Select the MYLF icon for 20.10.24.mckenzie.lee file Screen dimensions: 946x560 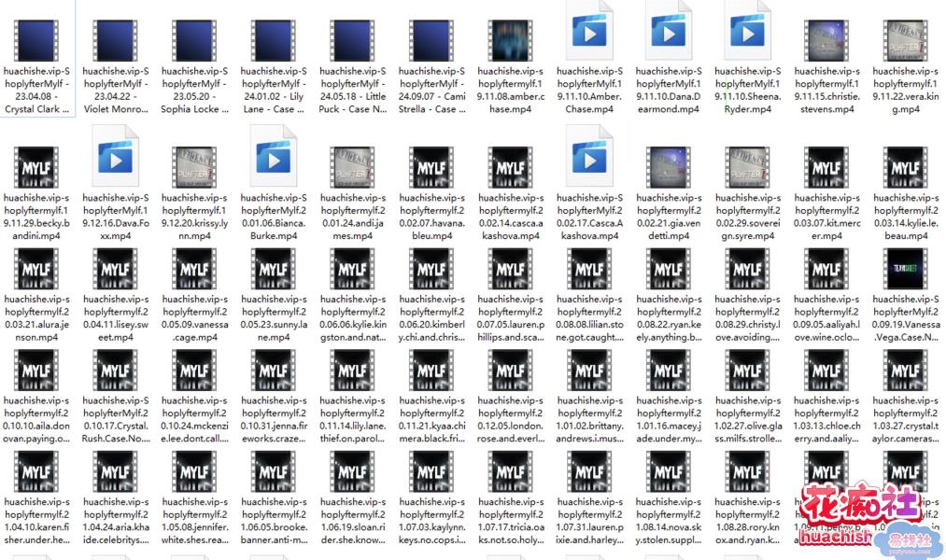click(x=194, y=371)
